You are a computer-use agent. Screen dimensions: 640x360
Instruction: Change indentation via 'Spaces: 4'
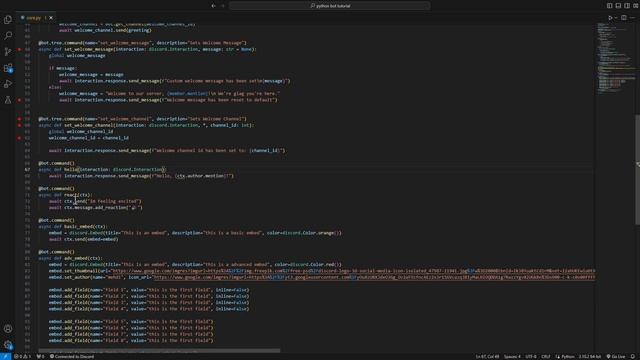tap(512, 356)
